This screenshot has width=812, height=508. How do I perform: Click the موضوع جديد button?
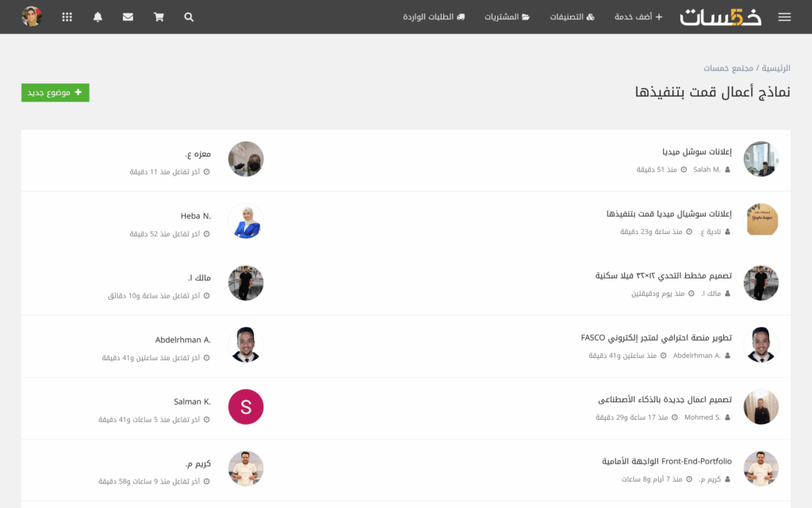[55, 92]
